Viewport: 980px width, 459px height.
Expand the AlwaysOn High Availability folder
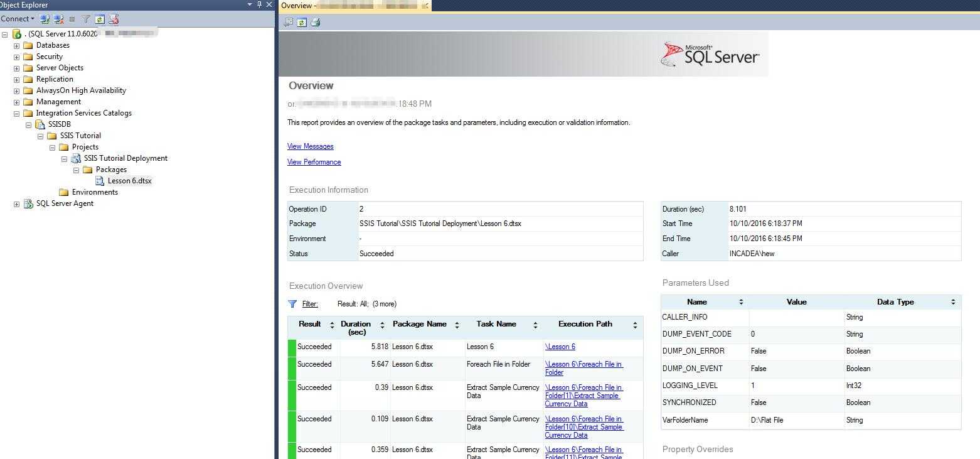(x=16, y=90)
